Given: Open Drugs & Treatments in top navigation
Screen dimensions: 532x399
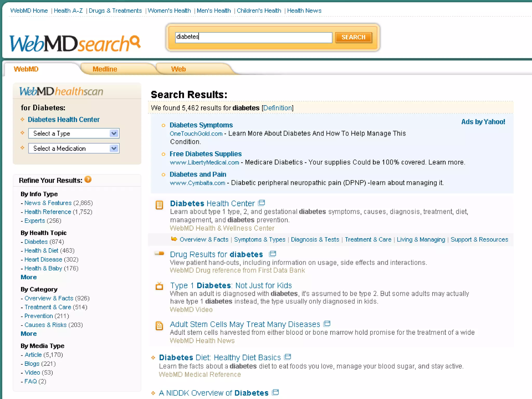Looking at the screenshot, I should (x=115, y=11).
